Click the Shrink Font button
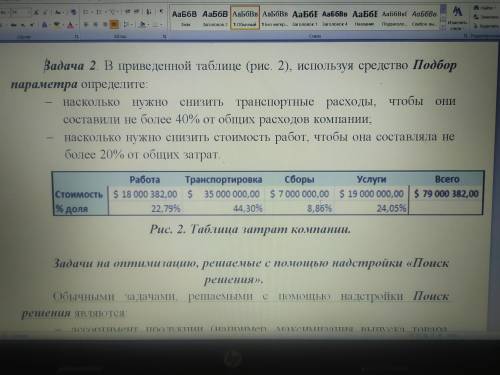Screen dimensions: 500x375 pyautogui.click(x=45, y=12)
